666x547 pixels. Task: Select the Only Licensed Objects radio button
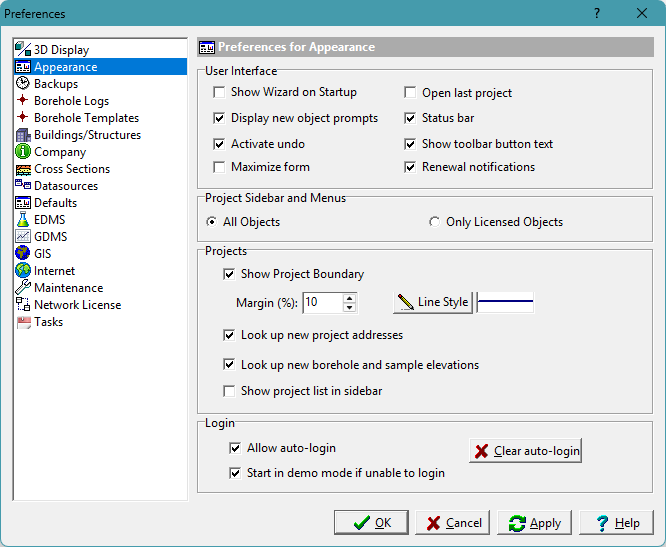434,222
